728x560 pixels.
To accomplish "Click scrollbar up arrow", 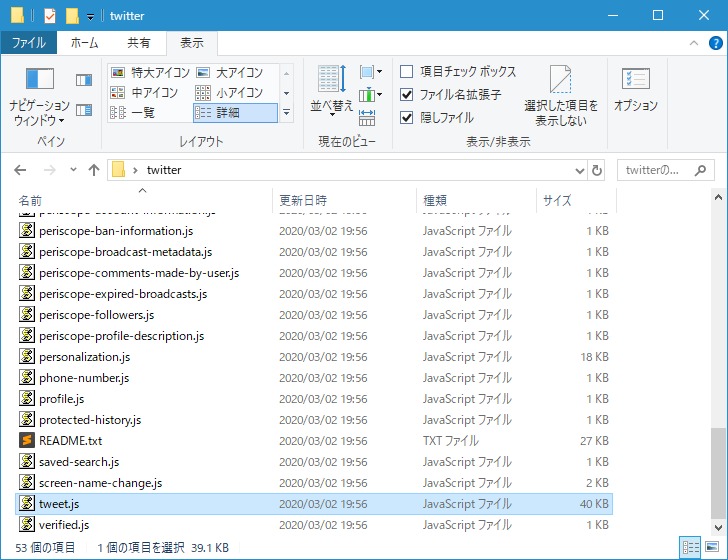I will 718,198.
